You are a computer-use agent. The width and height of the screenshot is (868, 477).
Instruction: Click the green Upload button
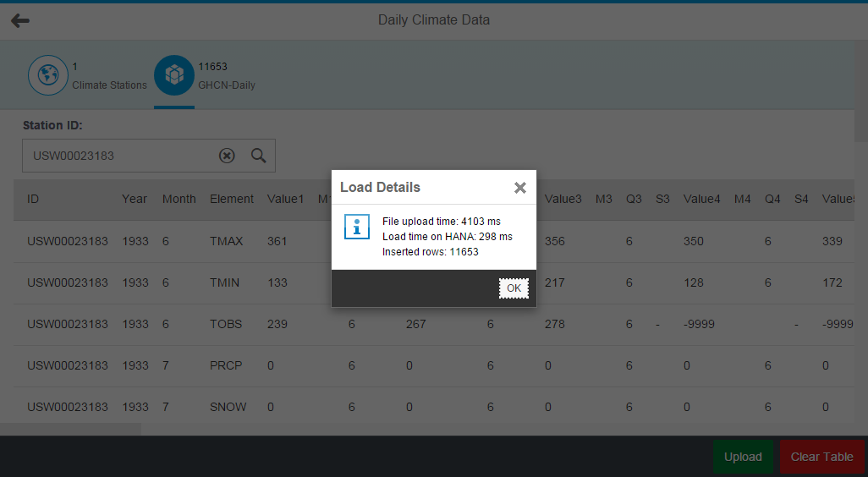(x=743, y=457)
